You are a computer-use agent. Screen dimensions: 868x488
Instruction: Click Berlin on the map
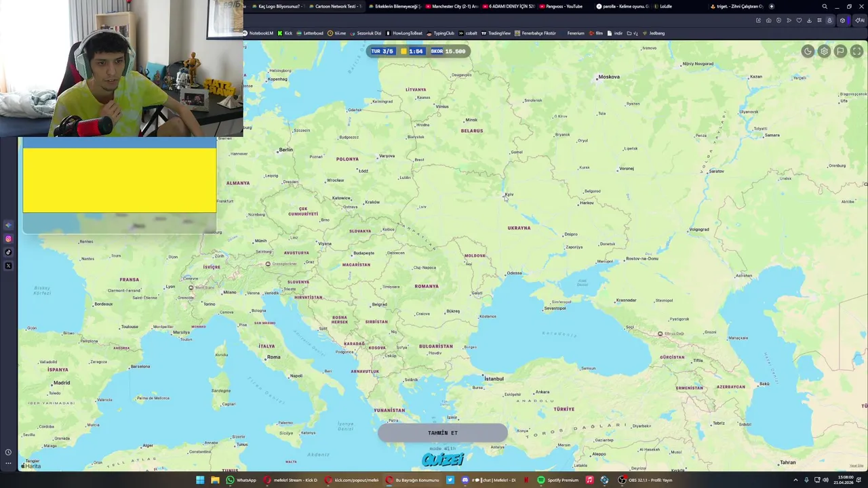285,150
